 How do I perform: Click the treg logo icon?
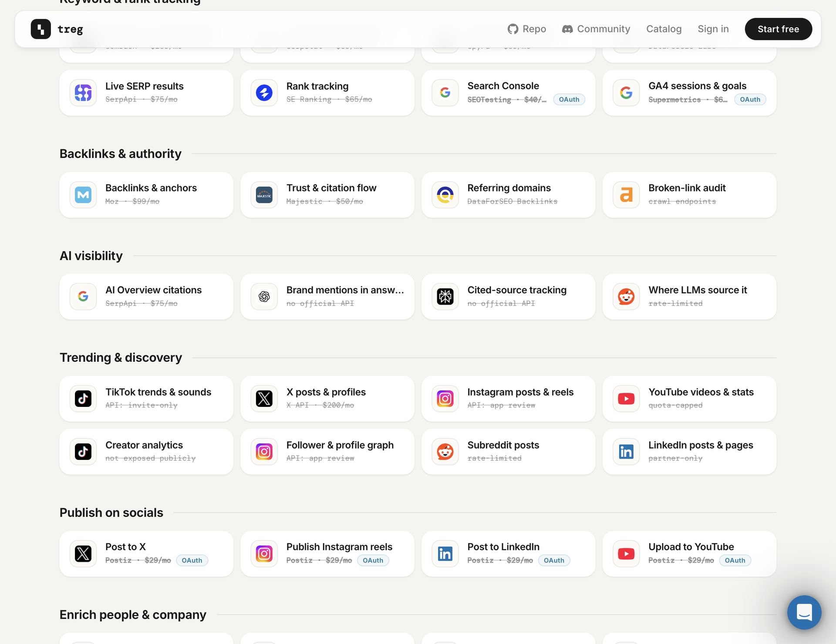tap(41, 29)
